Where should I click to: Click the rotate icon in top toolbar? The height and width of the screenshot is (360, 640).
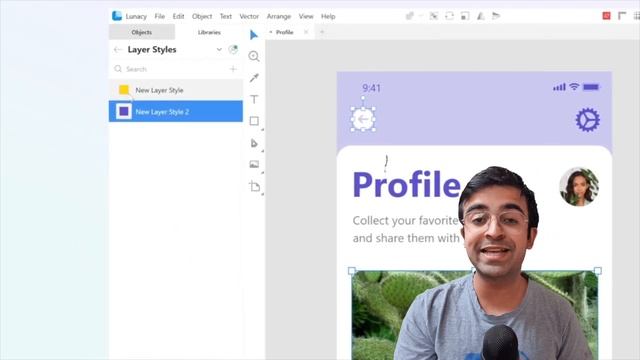449,16
